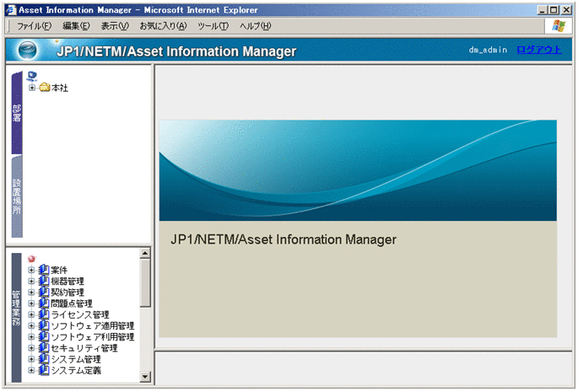This screenshot has height=392, width=578.
Task: Expand the 本社 tree node
Action: (x=32, y=88)
